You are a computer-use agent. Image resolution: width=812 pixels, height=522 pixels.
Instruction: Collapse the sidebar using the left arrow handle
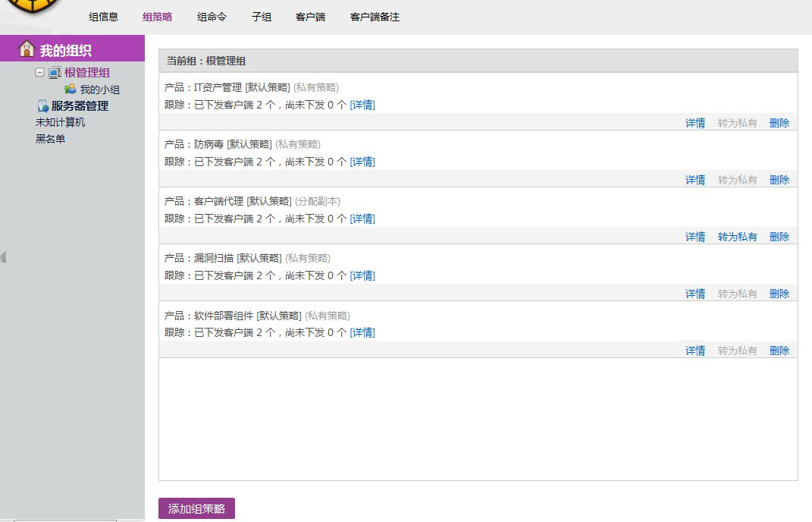(4, 257)
